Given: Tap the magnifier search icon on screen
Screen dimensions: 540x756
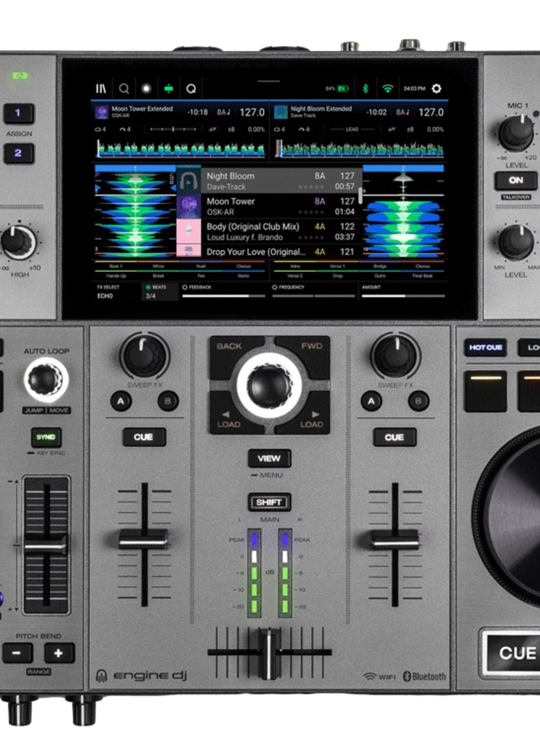Looking at the screenshot, I should pos(124,89).
